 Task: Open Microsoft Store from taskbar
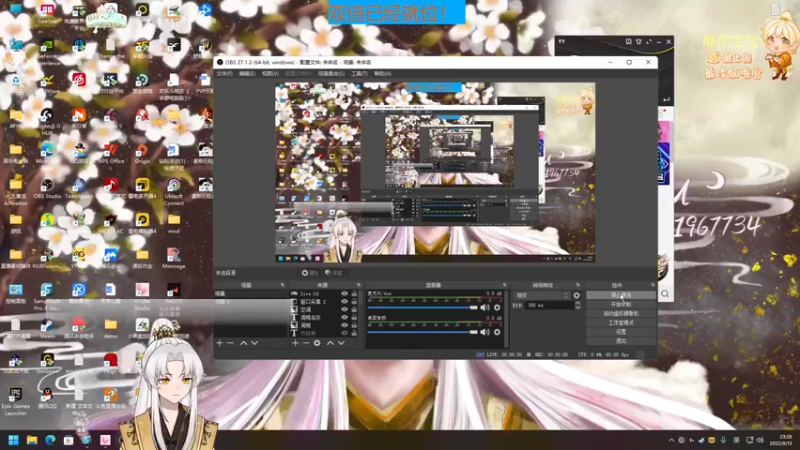pyautogui.click(x=68, y=440)
